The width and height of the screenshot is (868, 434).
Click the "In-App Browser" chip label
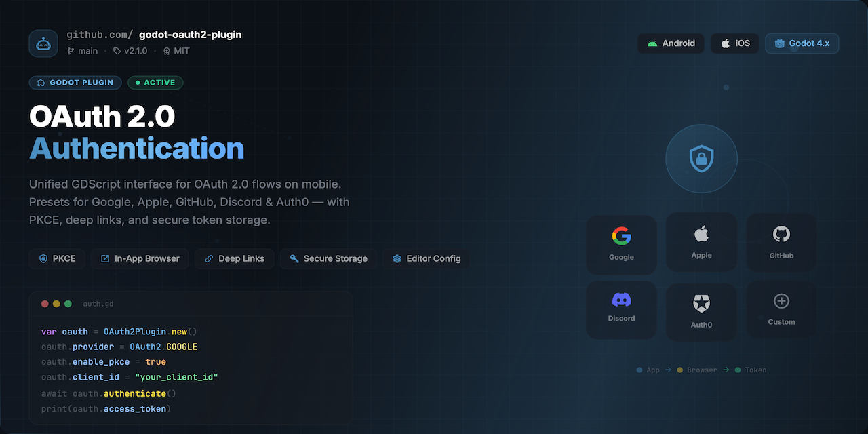point(147,258)
